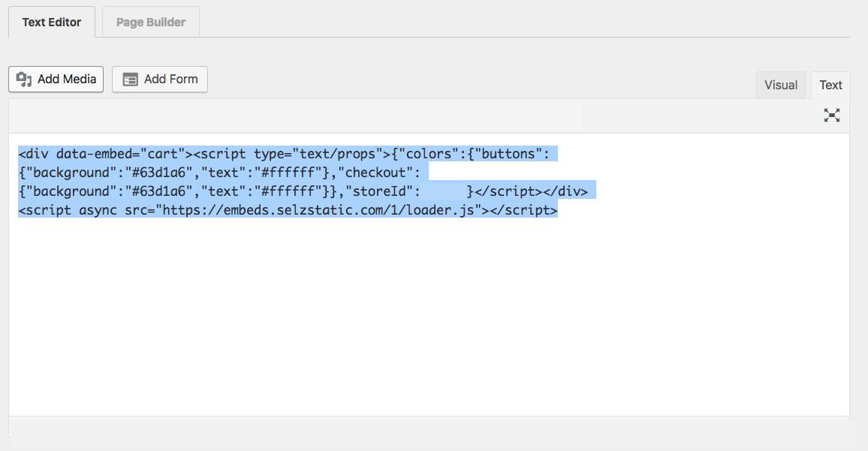868x451 pixels.
Task: Switch to the Text Editor tab
Action: click(x=52, y=22)
